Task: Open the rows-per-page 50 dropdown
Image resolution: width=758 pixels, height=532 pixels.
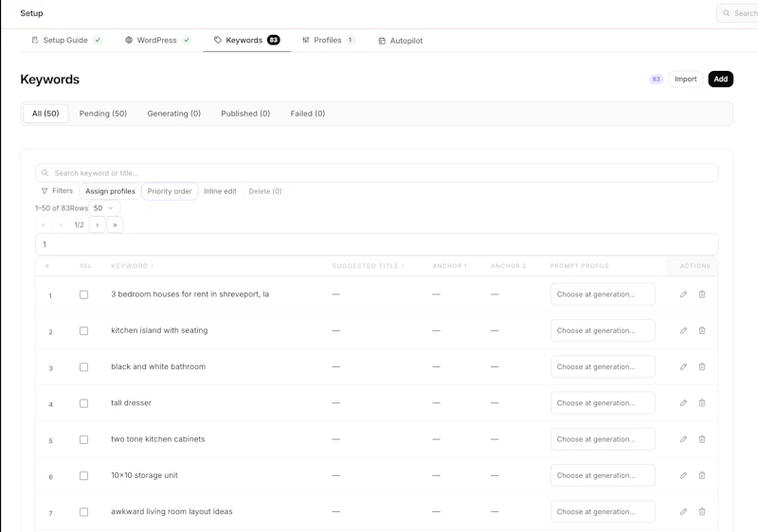Action: [104, 208]
